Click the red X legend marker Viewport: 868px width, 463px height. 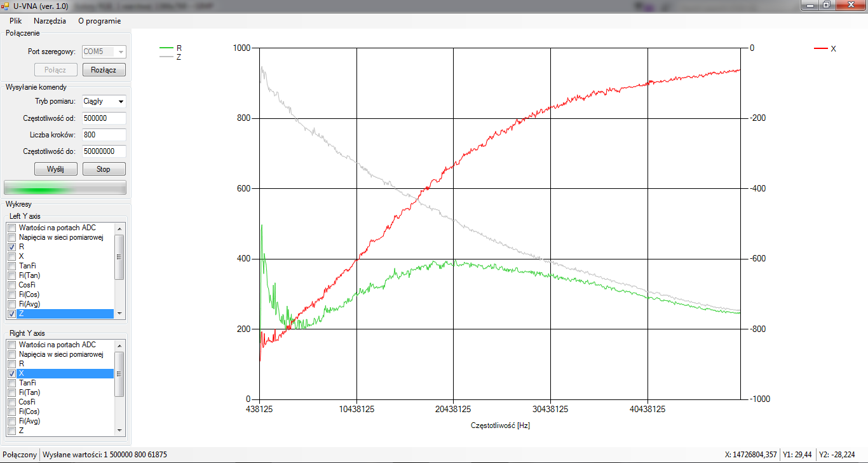point(821,48)
